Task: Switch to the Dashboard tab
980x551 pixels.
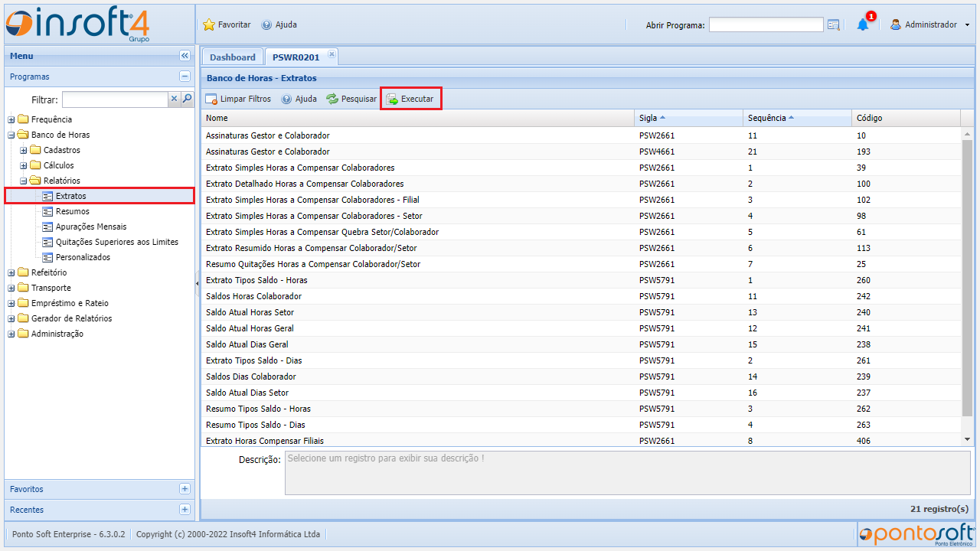Action: coord(233,57)
